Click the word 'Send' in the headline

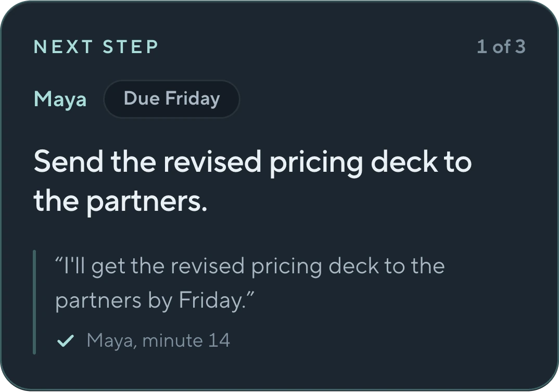click(x=69, y=161)
